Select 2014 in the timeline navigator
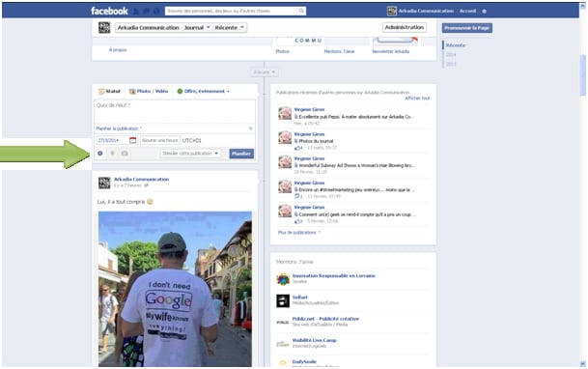The width and height of the screenshot is (588, 369). pyautogui.click(x=451, y=54)
